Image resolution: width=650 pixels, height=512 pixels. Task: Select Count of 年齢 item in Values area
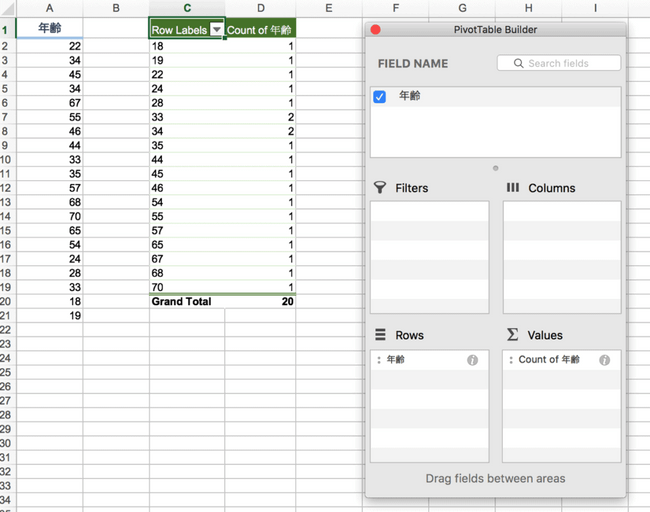point(562,360)
